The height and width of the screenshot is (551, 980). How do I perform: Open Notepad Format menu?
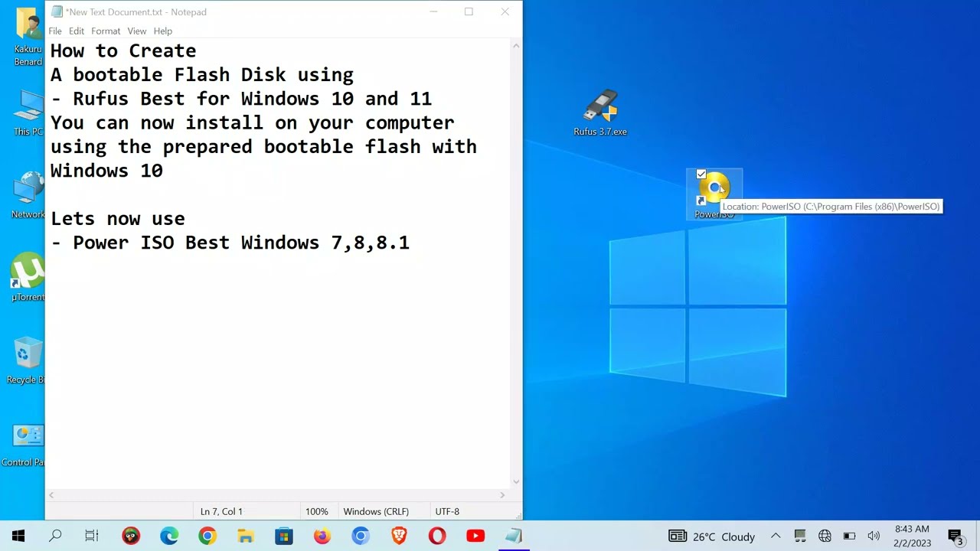pos(106,31)
